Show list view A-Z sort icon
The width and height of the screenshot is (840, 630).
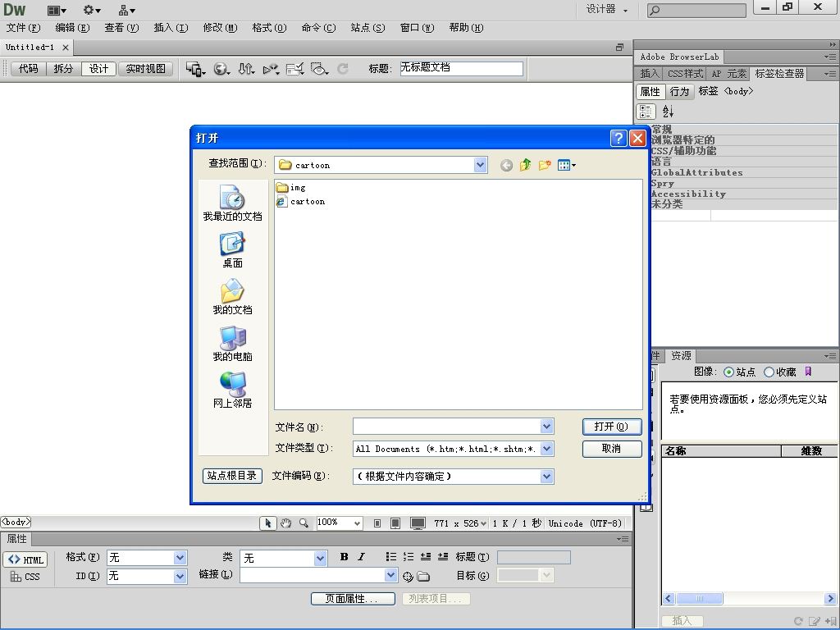pos(668,112)
